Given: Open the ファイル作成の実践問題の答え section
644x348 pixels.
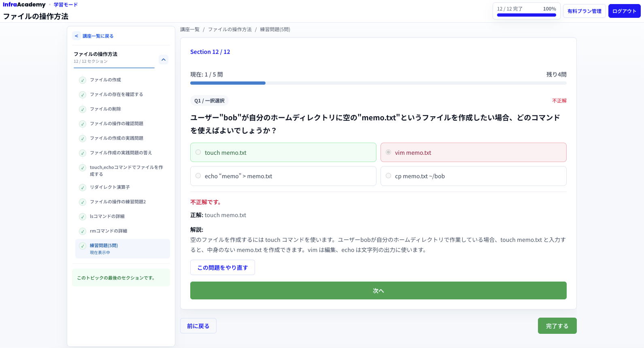Looking at the screenshot, I should pyautogui.click(x=122, y=153).
